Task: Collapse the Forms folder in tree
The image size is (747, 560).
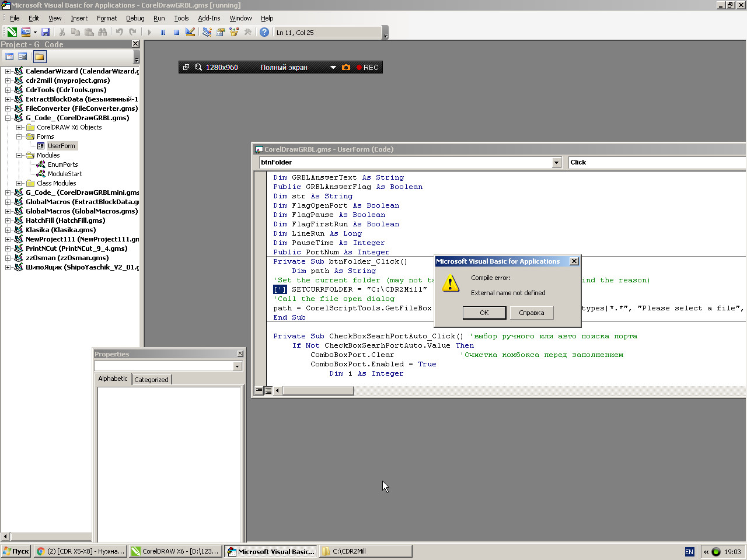Action: pos(19,136)
